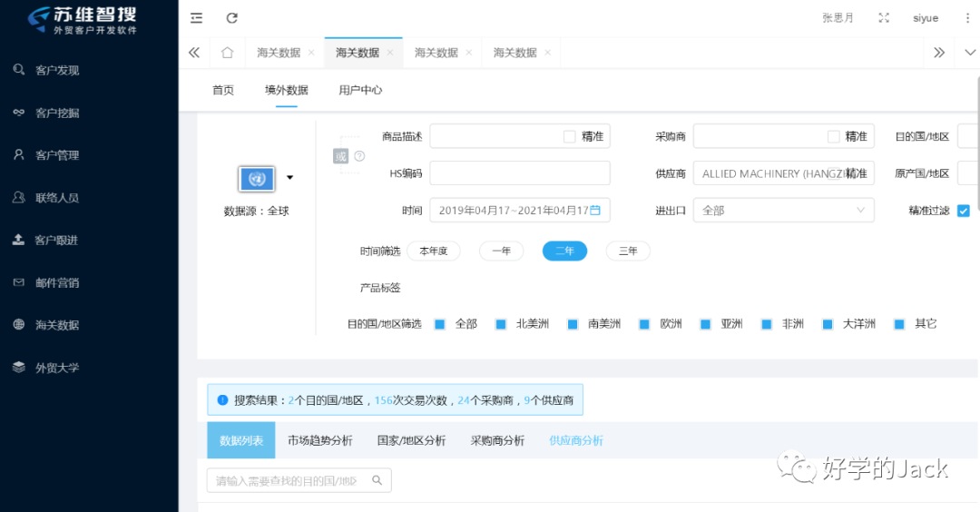Click the 张思月 user name
This screenshot has width=980, height=512.
[x=838, y=18]
